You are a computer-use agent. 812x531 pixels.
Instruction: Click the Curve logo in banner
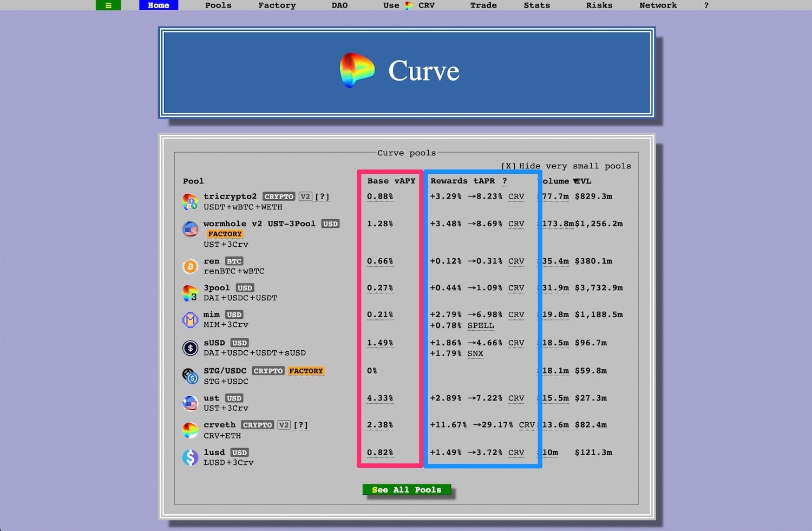(x=357, y=70)
